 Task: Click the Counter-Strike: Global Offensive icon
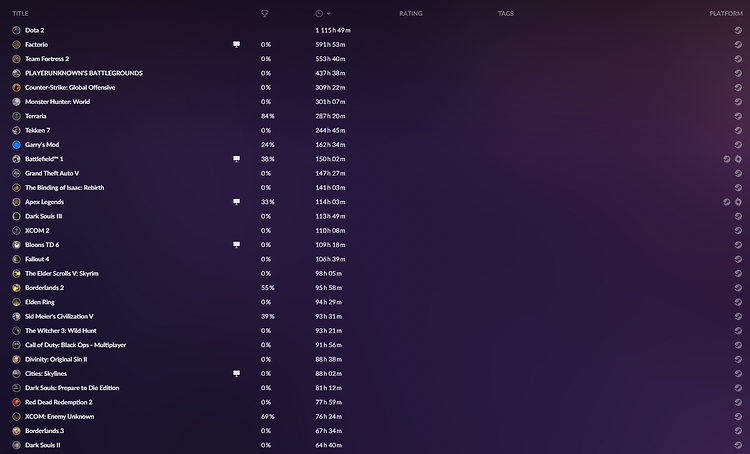click(16, 88)
